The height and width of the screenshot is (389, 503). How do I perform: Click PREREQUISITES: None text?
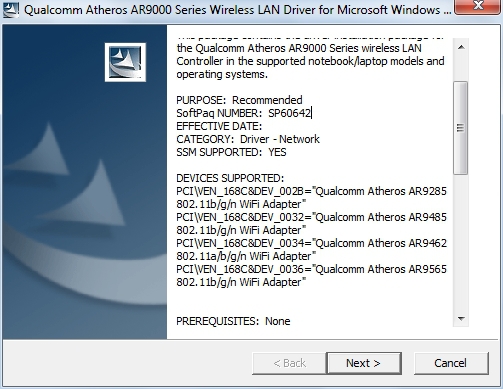(x=233, y=321)
